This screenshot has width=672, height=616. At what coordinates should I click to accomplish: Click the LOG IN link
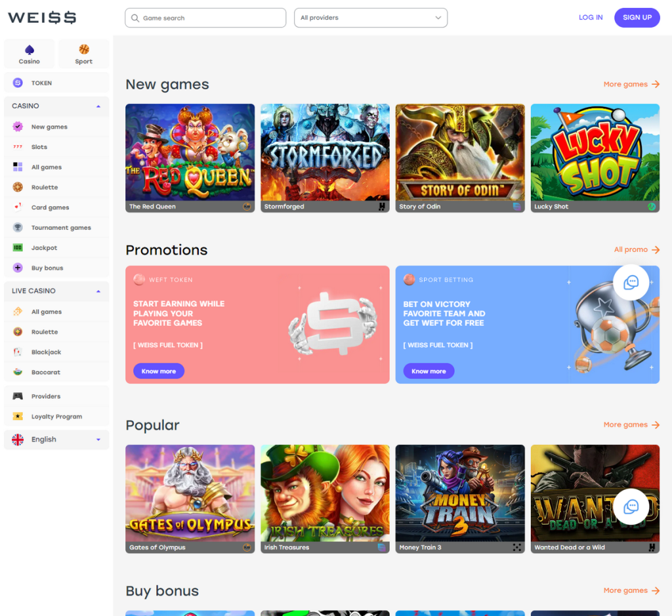coord(591,18)
